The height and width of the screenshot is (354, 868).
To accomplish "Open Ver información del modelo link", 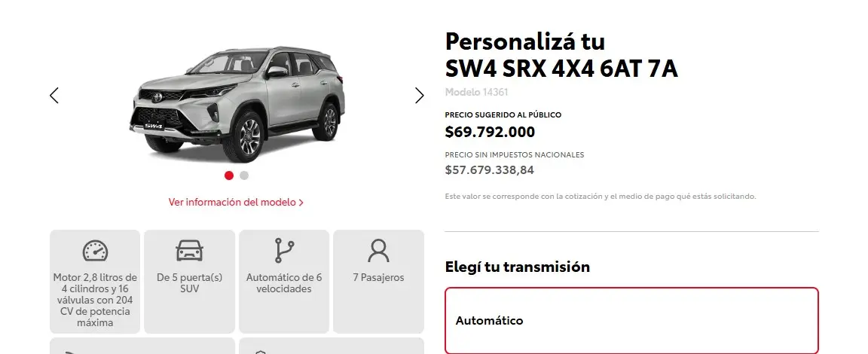I will tap(236, 202).
